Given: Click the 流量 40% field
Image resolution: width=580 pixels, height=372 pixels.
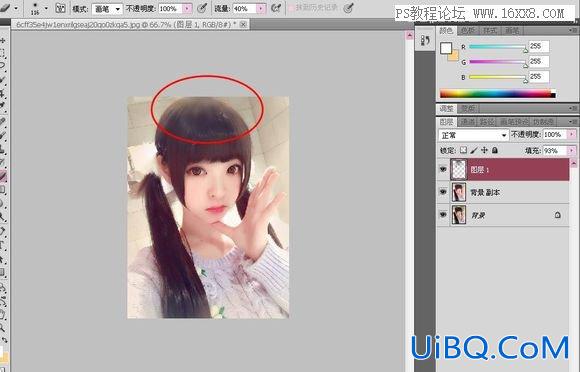Looking at the screenshot, I should 245,8.
